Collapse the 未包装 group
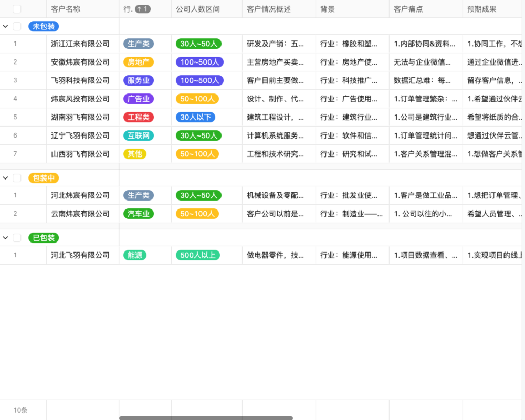This screenshot has width=525, height=420. (5, 26)
